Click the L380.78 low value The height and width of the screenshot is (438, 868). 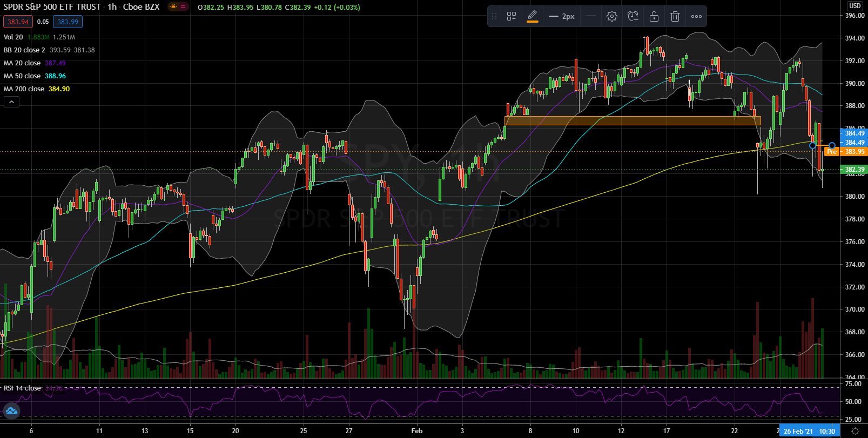point(270,8)
